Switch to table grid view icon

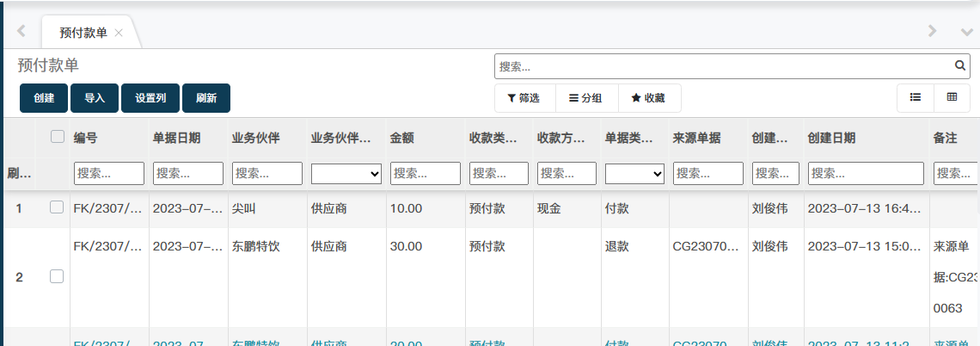(x=952, y=98)
